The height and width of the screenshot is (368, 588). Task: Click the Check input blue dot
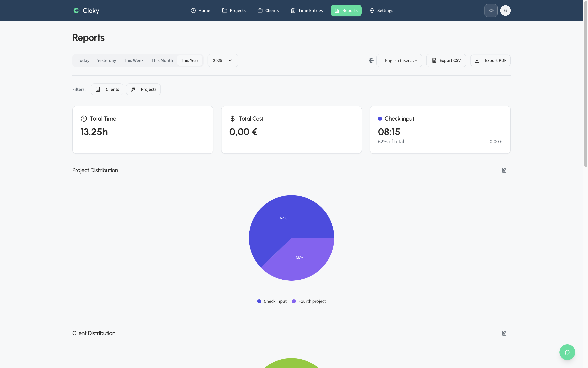(380, 118)
